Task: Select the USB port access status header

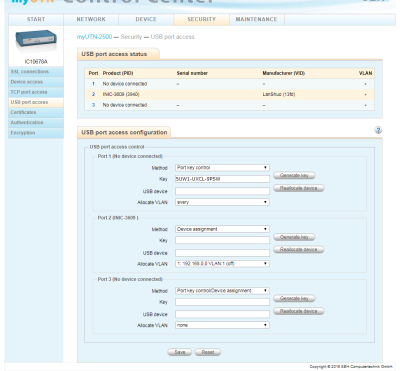Action: 114,54
